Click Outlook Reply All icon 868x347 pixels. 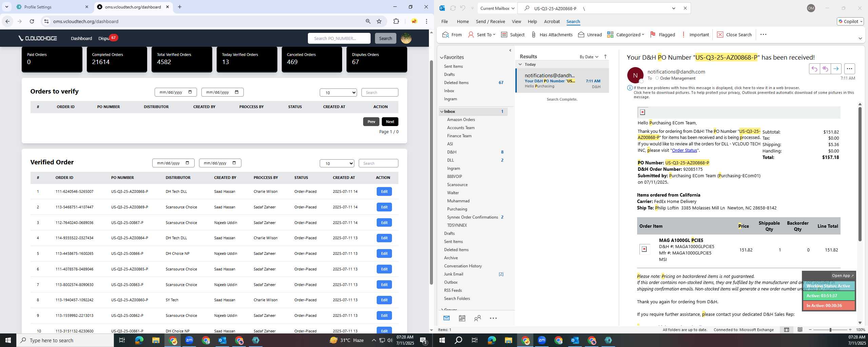click(825, 69)
